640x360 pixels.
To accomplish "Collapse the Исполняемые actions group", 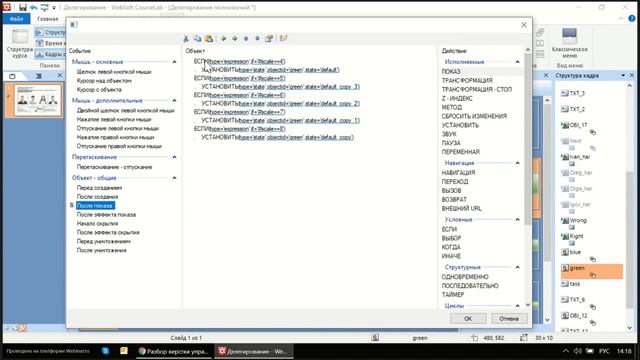I will 518,62.
